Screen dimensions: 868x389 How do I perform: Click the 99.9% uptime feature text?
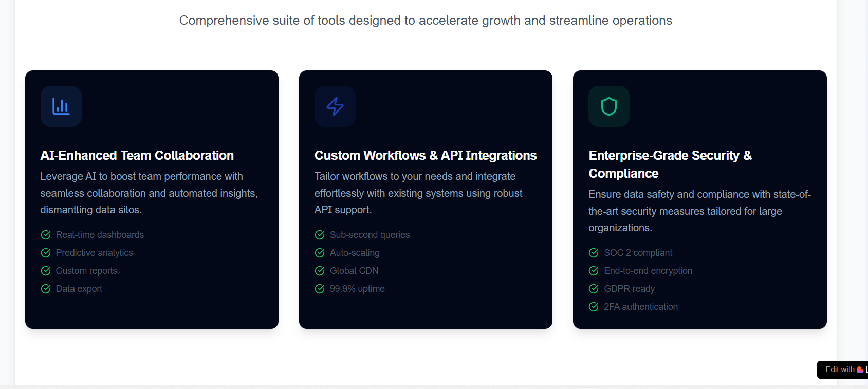(357, 289)
